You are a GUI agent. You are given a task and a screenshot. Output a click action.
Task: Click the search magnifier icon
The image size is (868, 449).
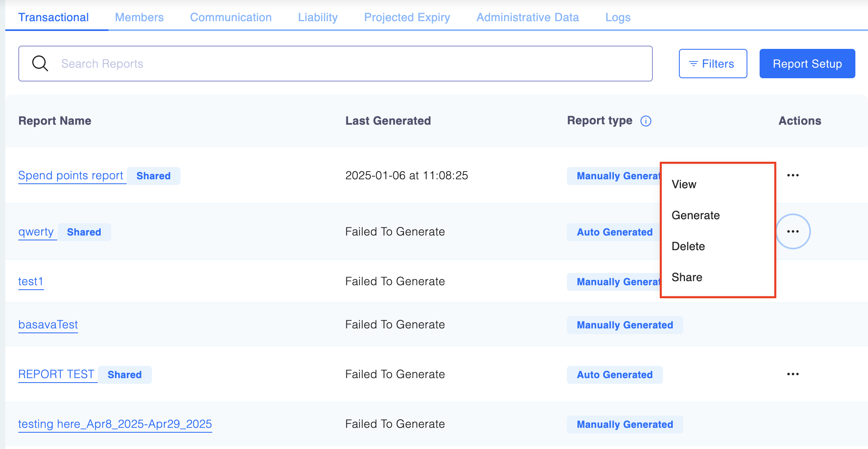pos(40,64)
